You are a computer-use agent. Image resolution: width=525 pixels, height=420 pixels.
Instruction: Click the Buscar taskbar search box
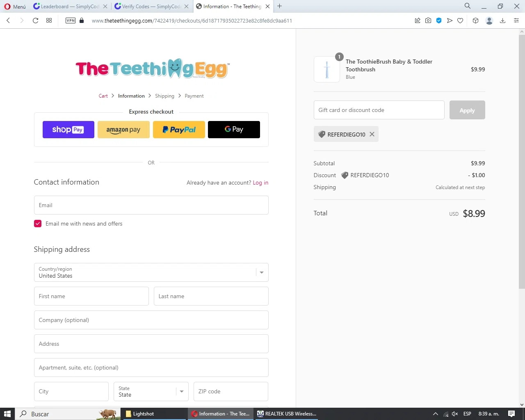pos(68,414)
